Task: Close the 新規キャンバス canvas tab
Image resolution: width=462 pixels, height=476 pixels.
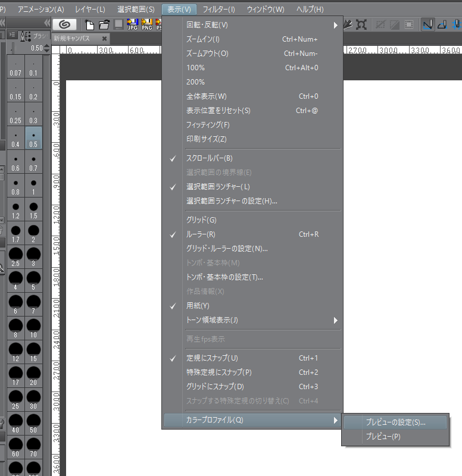Action: point(105,38)
